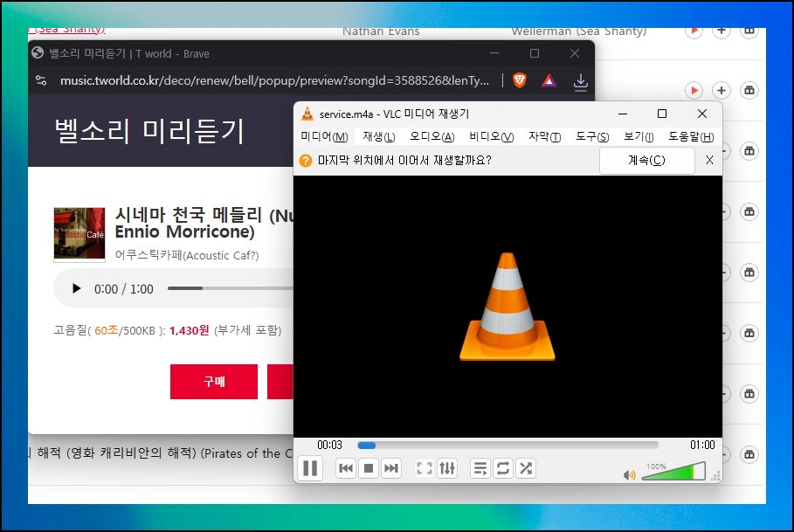Open Brave Rewards triangle icon
This screenshot has width=794, height=532.
tap(549, 80)
